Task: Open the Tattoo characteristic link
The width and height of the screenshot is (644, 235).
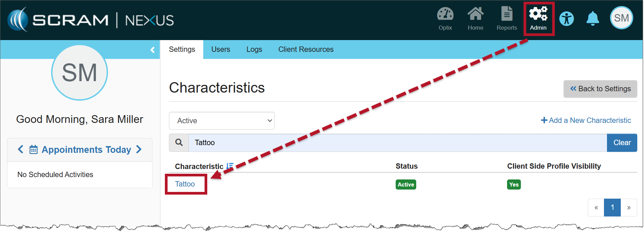Action: pos(185,184)
